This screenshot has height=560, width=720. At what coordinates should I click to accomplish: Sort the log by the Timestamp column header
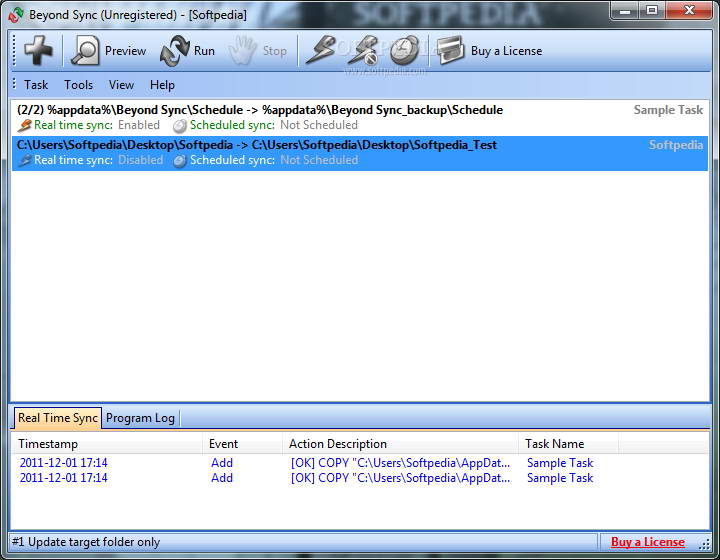pos(107,444)
